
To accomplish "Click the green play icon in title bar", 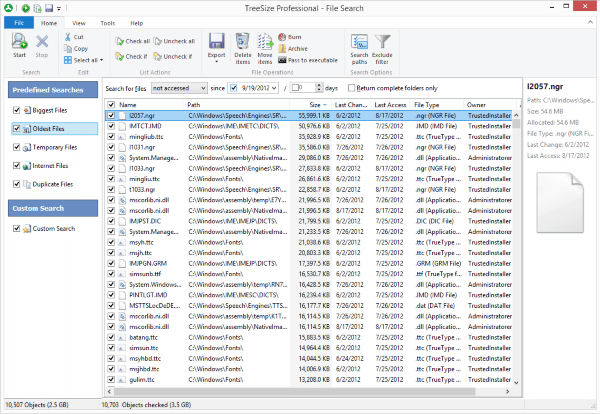I will point(26,8).
